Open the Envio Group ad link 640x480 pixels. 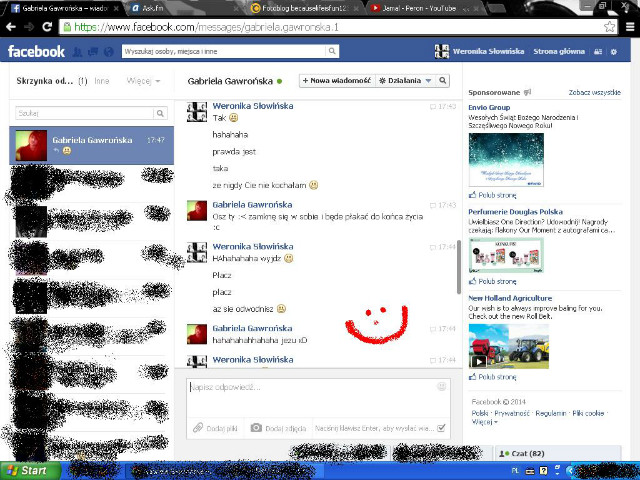point(489,107)
